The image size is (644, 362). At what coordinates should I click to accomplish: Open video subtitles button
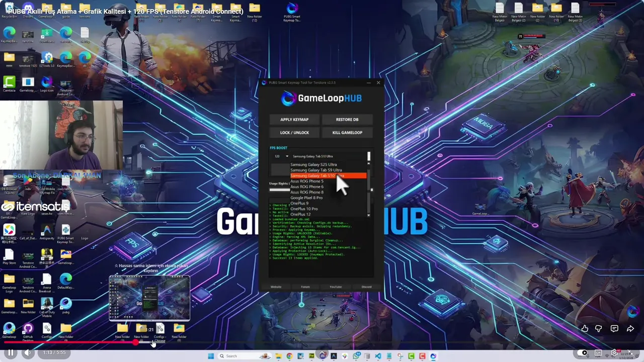[x=598, y=353]
